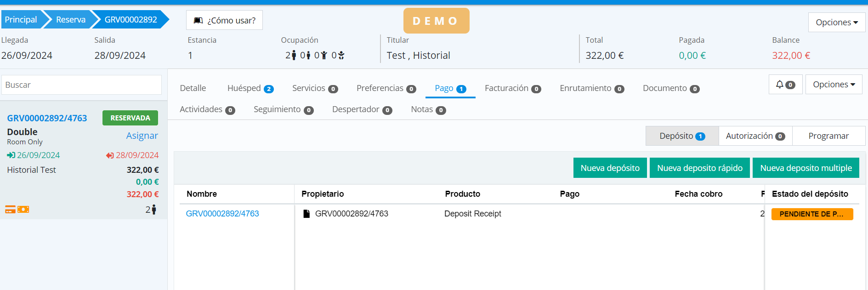Open deposit GRV00002892/4763 link in table

(x=222, y=214)
